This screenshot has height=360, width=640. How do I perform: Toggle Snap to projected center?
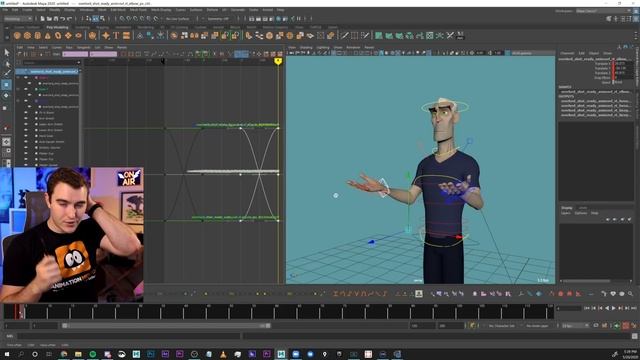point(142,19)
